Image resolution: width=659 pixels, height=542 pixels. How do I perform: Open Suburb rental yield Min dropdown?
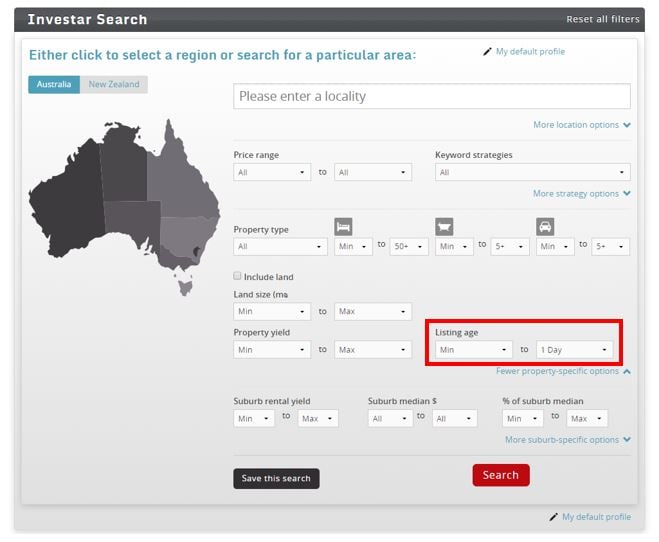click(254, 418)
